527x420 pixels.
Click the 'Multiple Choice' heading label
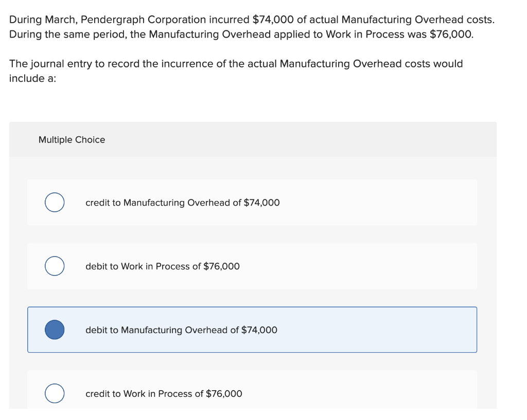coord(72,140)
